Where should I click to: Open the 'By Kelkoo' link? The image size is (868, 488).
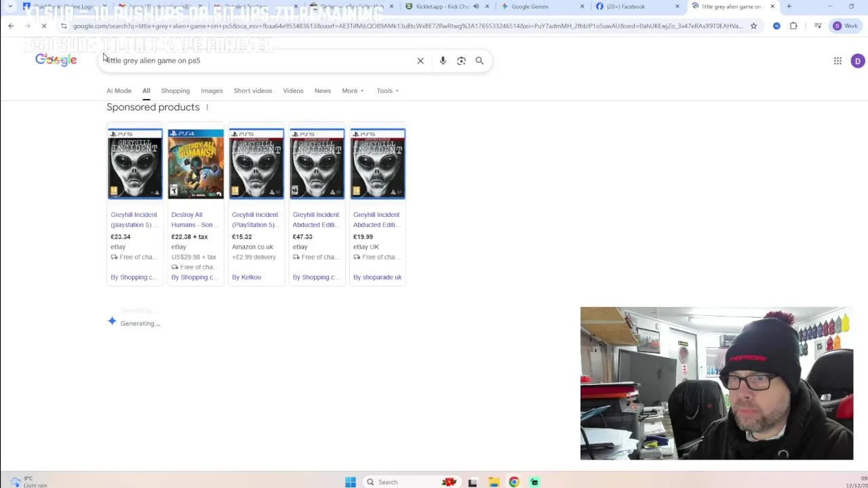click(246, 277)
